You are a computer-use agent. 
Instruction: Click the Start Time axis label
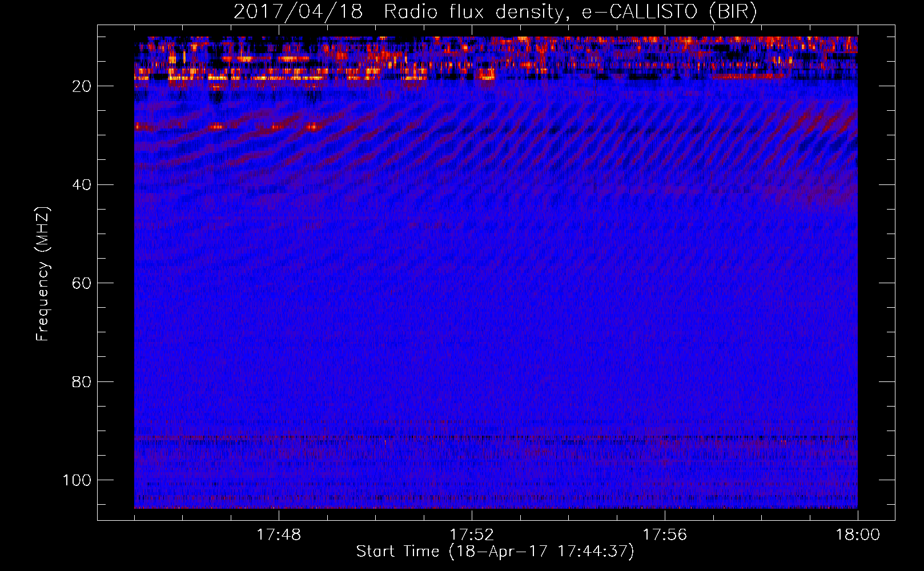(x=495, y=552)
